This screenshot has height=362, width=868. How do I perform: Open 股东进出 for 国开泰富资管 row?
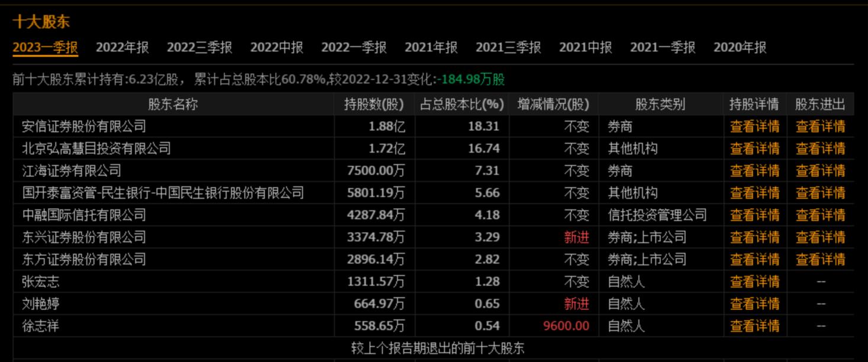[820, 193]
